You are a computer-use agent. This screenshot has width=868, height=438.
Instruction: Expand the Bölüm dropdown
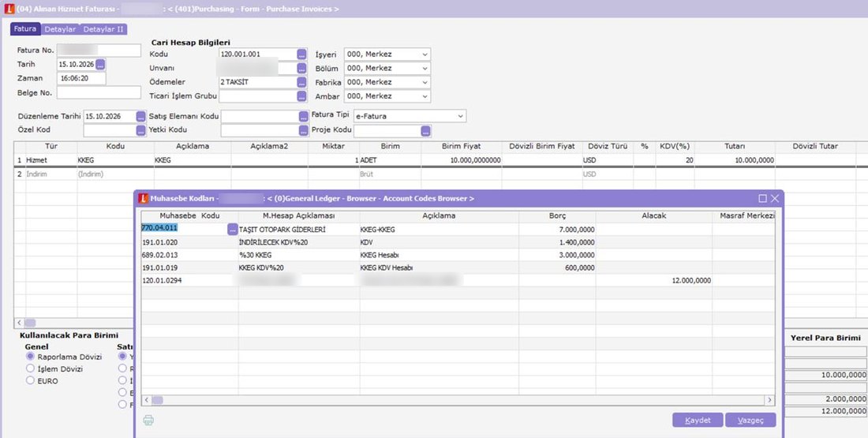pos(425,68)
